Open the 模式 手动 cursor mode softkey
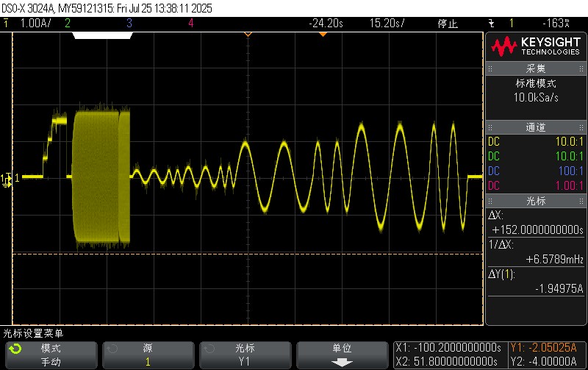This screenshot has width=588, height=370. click(x=50, y=355)
